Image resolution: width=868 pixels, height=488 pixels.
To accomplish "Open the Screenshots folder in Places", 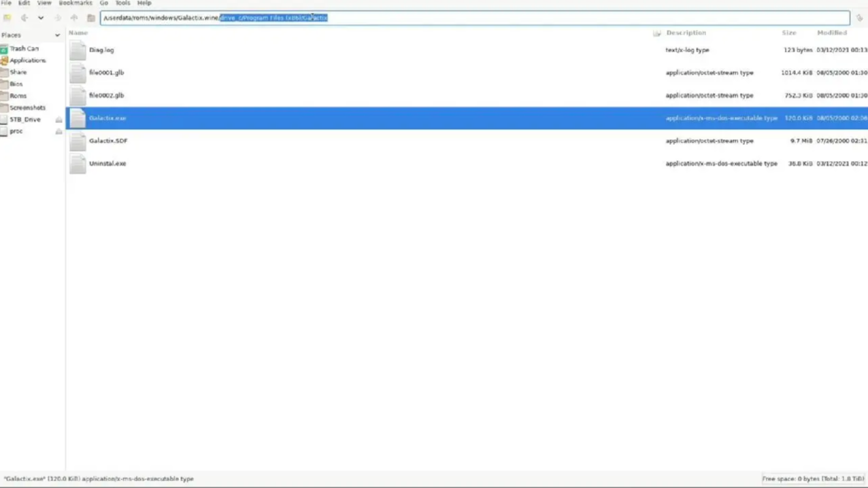I will pos(28,107).
